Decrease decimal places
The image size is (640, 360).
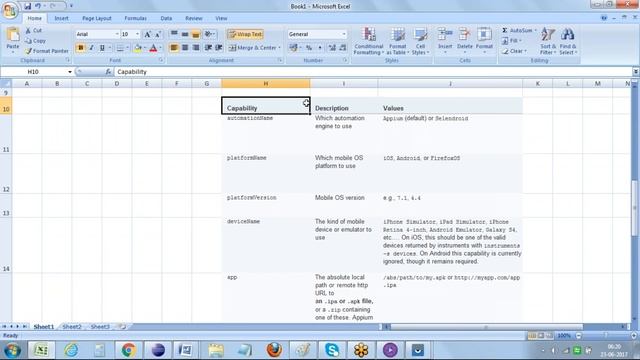(343, 48)
